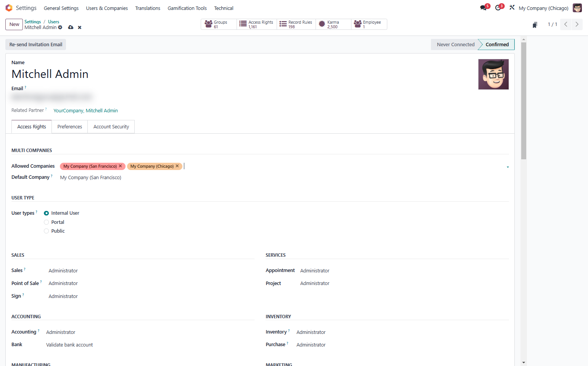
Task: Remove the My Company (Chicago) tag
Action: pos(177,166)
